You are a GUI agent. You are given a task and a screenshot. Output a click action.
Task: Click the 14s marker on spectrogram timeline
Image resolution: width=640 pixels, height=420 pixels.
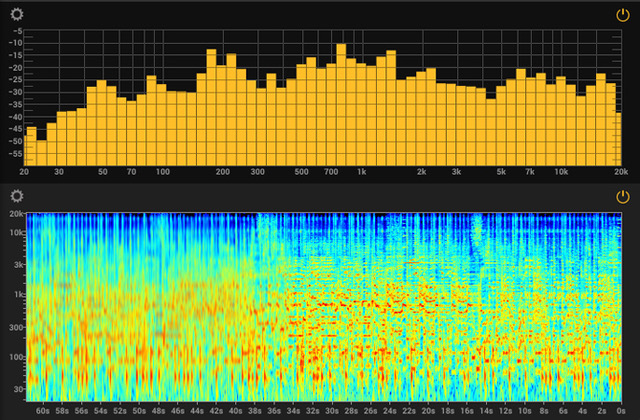pyautogui.click(x=485, y=410)
